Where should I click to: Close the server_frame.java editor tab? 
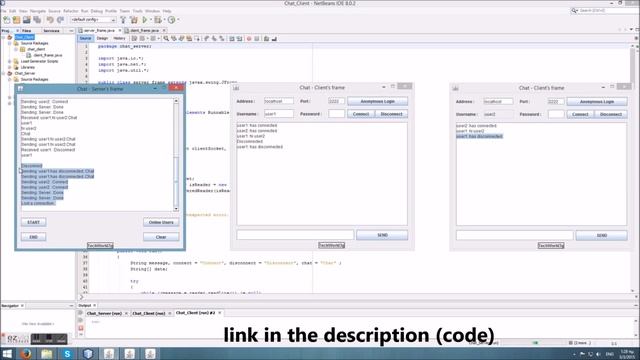120,31
